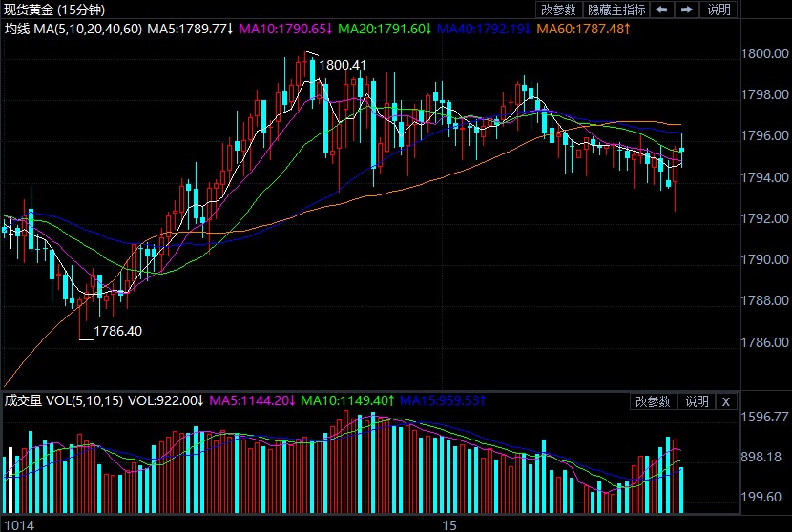
Task: Click the MA5:1789.77 value
Action: pos(191,29)
